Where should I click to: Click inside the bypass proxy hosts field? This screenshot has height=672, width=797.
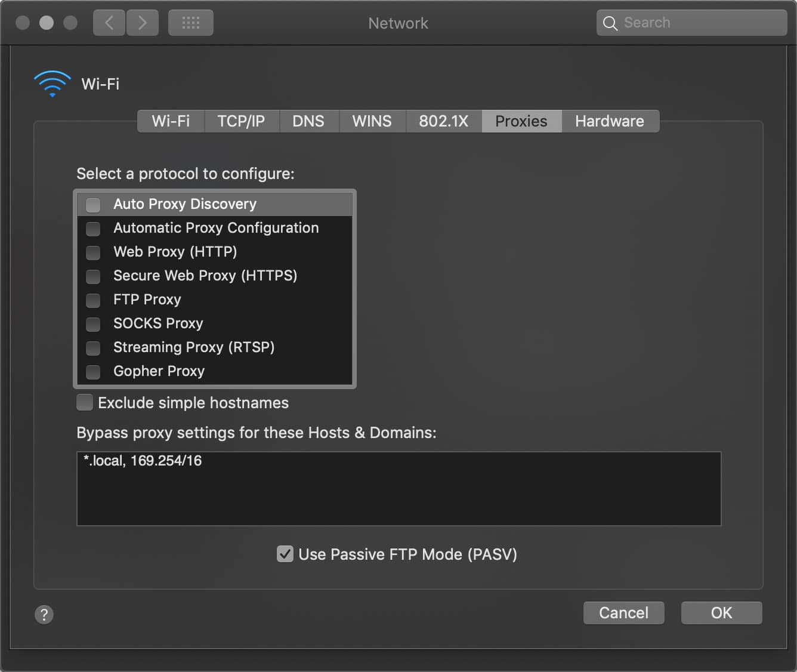click(398, 488)
